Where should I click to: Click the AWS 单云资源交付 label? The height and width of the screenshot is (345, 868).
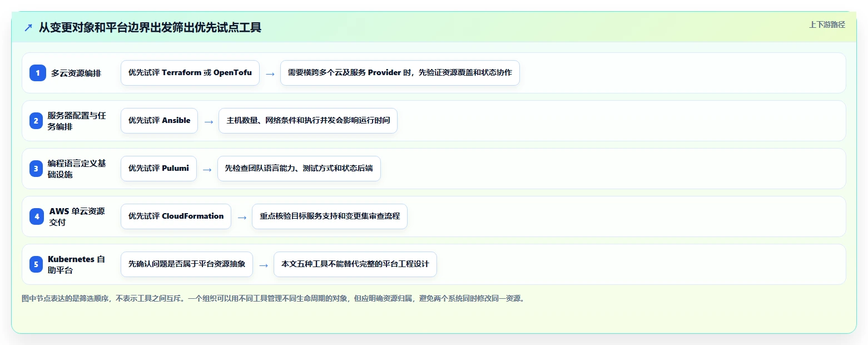tap(77, 216)
